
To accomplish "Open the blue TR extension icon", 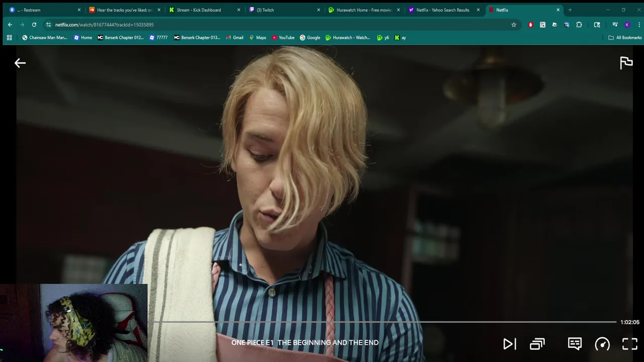I will coord(567,25).
